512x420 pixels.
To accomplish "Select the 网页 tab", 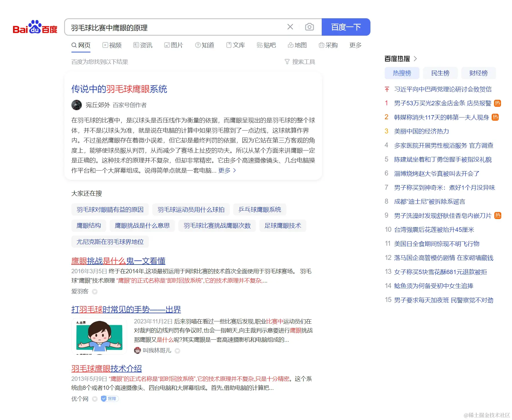I will click(x=81, y=45).
